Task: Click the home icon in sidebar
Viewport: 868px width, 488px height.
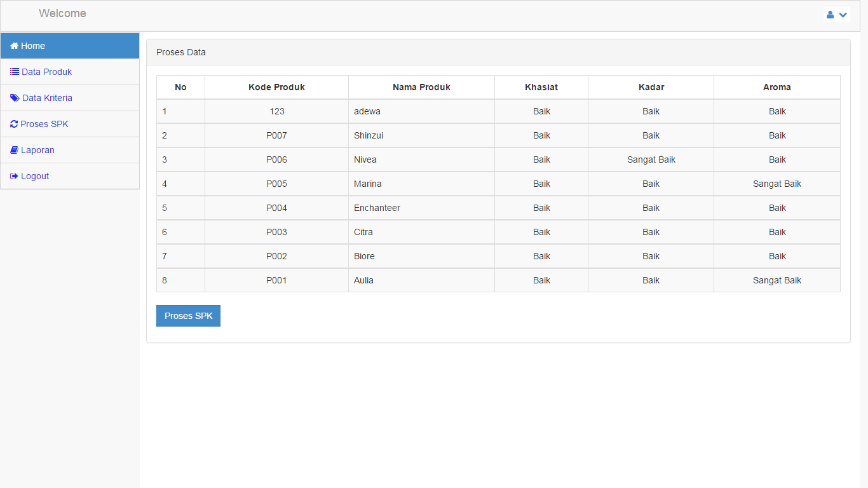Action: (15, 46)
